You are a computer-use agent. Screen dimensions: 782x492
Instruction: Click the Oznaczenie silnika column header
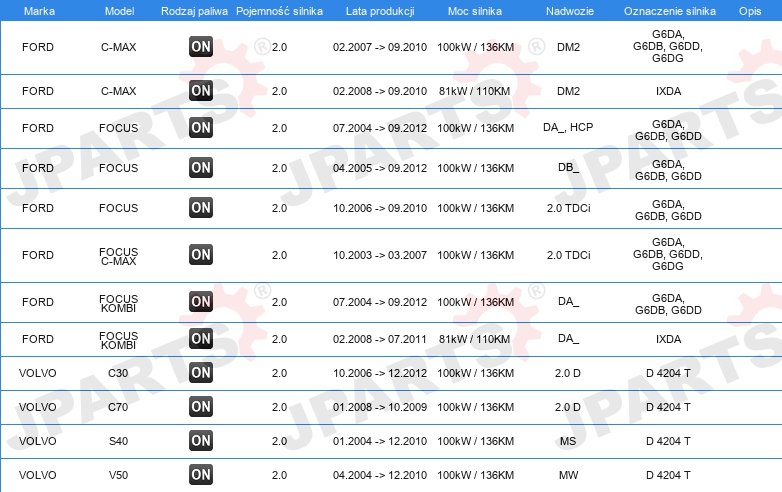coord(670,11)
